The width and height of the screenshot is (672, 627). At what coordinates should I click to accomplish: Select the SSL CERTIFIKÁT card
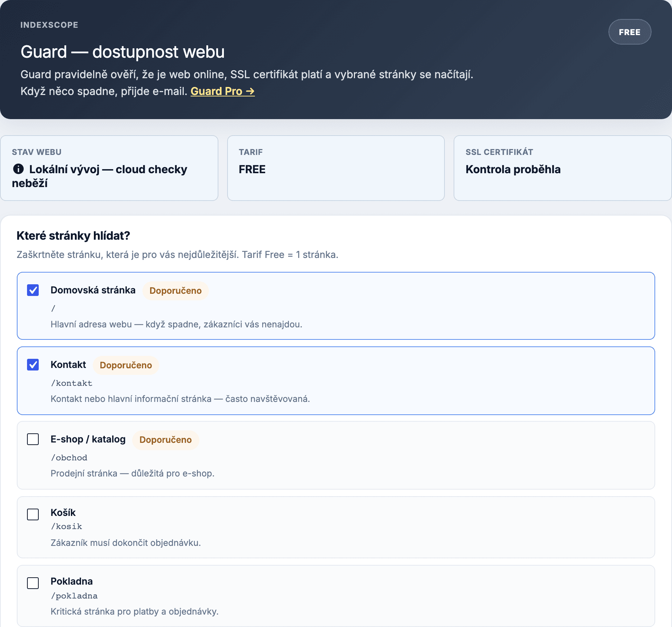click(x=562, y=168)
